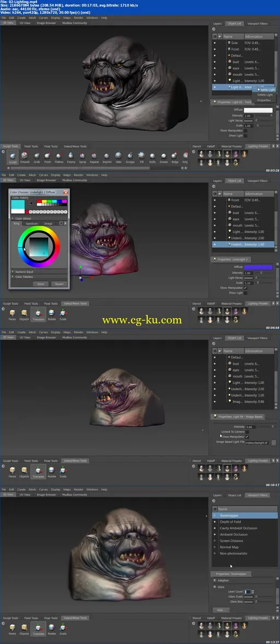Viewport: 280px width, 644px height.
Task: Select the Ring tab in Color Chooser
Action: [16, 224]
